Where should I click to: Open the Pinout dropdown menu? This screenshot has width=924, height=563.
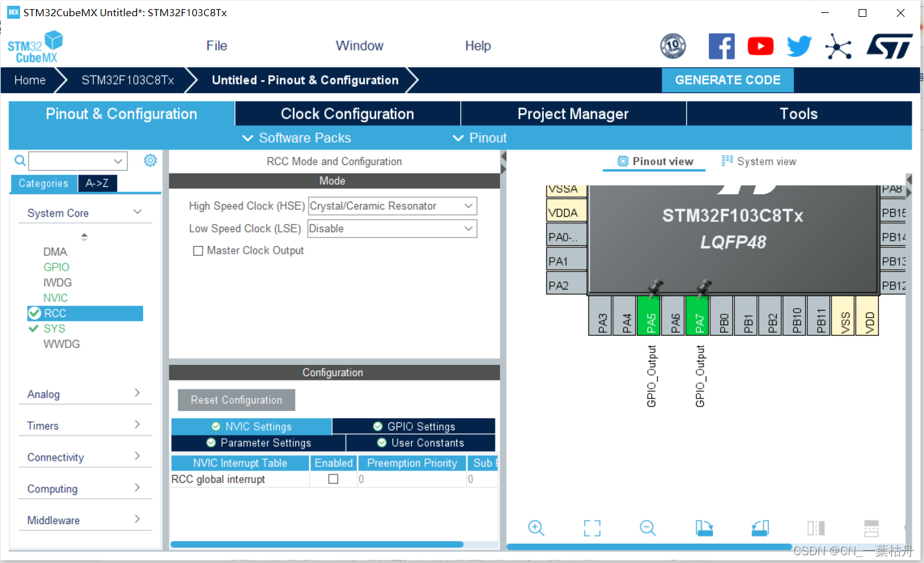click(480, 138)
